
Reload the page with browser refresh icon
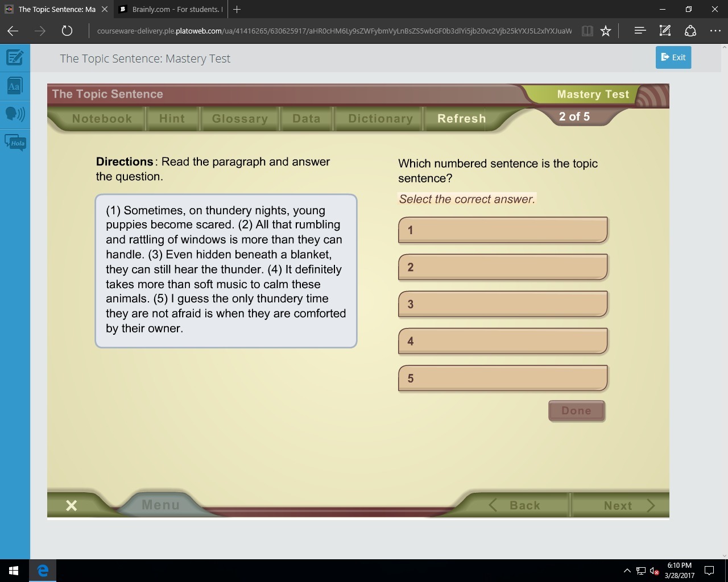coord(67,31)
